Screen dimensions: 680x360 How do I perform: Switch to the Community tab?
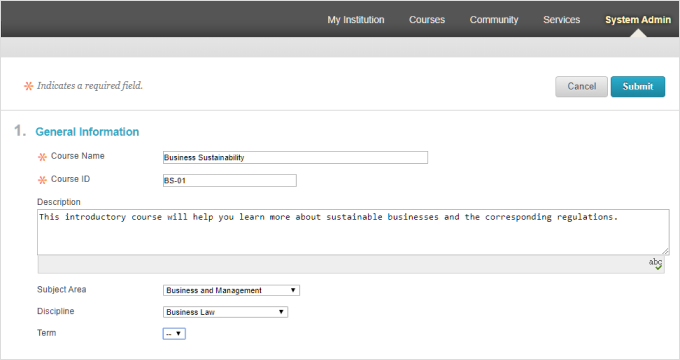click(494, 20)
